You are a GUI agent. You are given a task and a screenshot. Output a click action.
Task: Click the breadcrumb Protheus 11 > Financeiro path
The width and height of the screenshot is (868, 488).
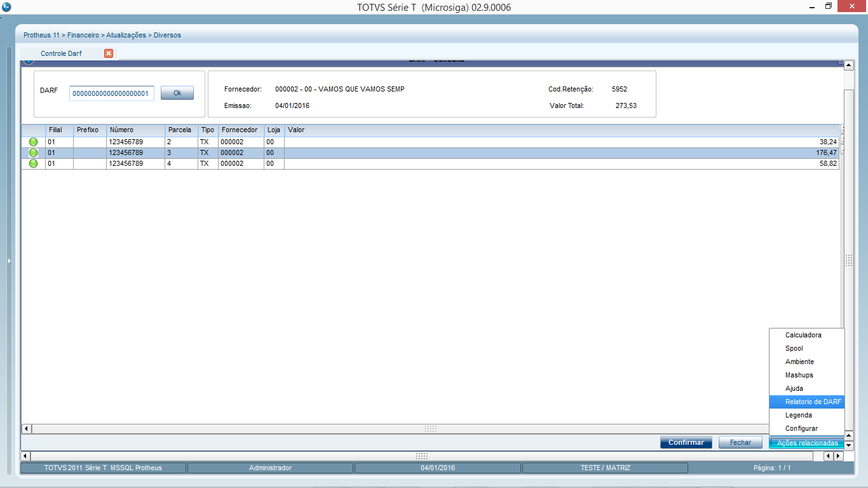tap(62, 36)
